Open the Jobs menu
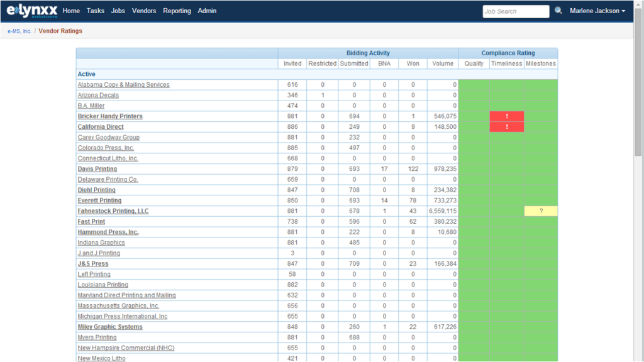 point(118,11)
